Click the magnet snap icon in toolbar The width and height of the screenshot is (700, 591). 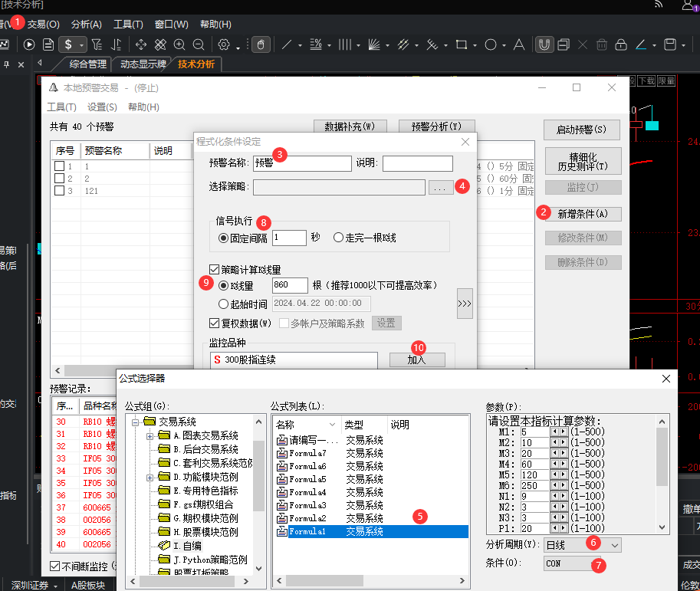pos(544,44)
